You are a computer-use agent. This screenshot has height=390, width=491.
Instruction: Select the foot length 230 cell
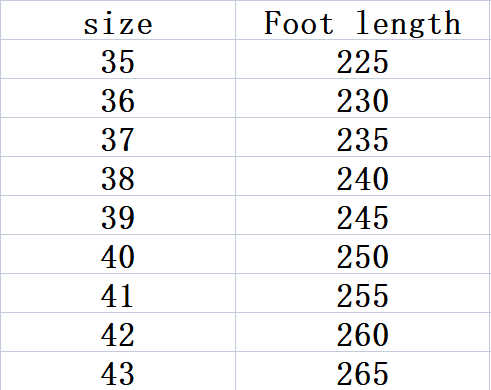(x=363, y=98)
